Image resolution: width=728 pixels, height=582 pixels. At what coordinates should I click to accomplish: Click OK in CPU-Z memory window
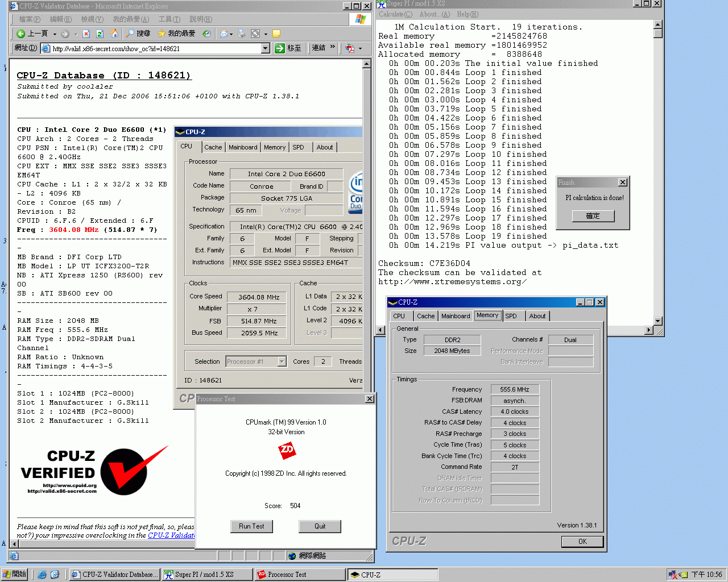(x=582, y=542)
